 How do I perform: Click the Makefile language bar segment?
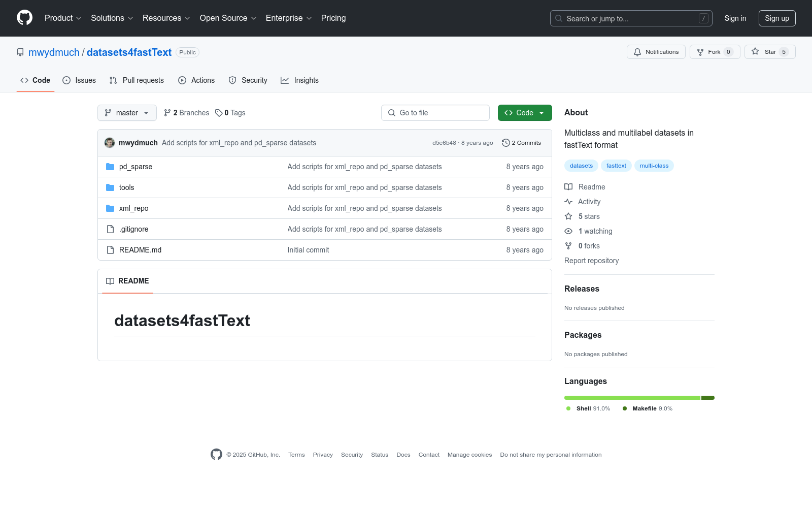coord(708,398)
